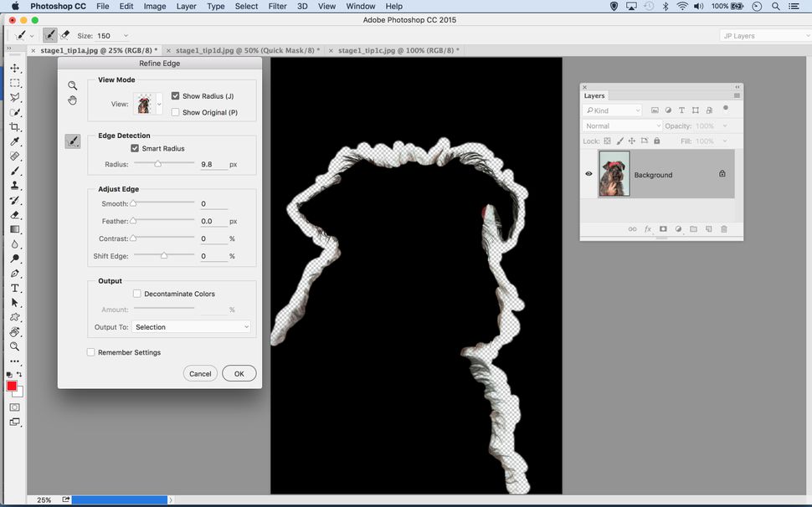
Task: Add a layer mask from the Layers panel
Action: (663, 228)
